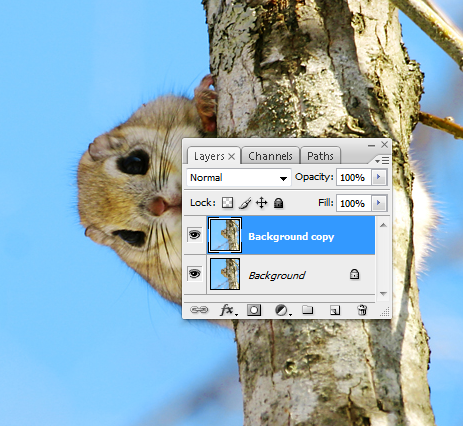Click Lock transparent pixels icon
This screenshot has width=463, height=426.
(227, 203)
